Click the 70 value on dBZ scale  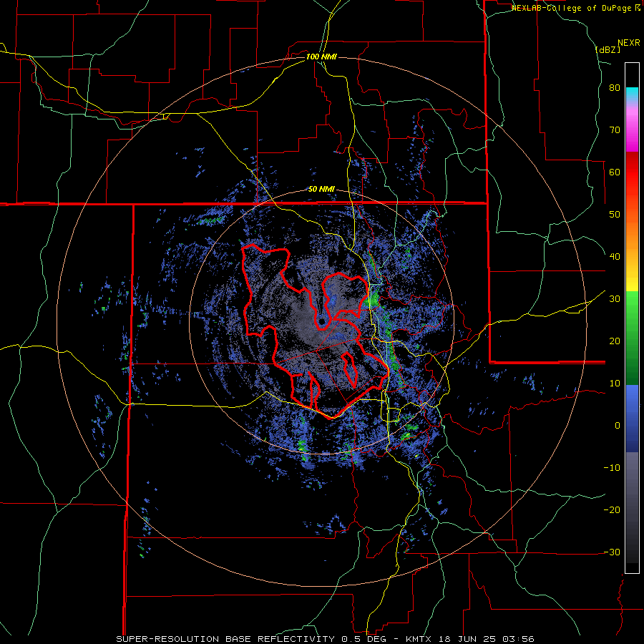click(x=615, y=130)
